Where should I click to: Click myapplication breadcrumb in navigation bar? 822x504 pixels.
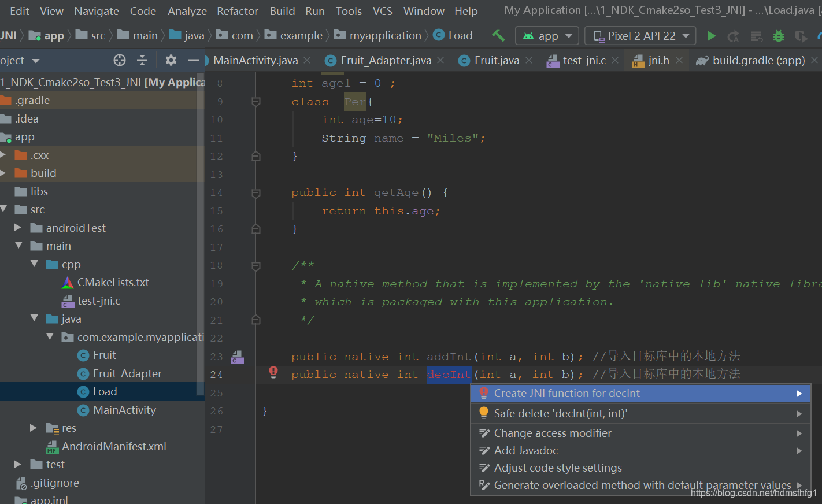tap(378, 35)
